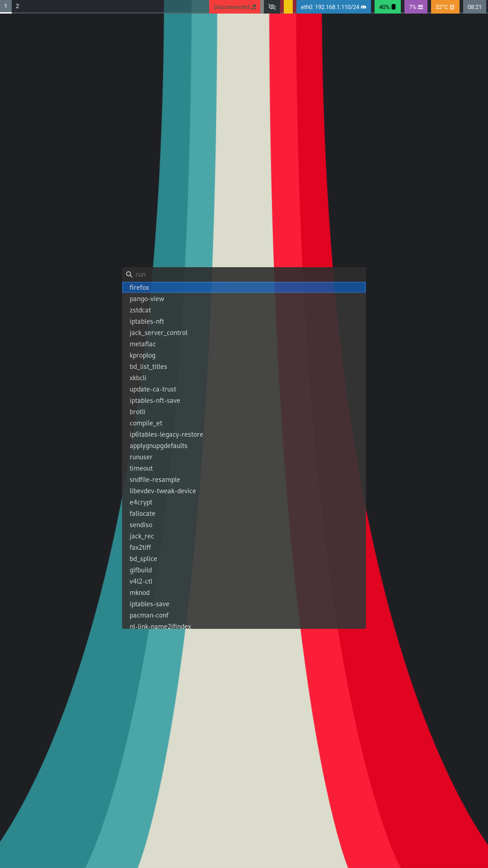Click the yellow status bar block
Image resolution: width=488 pixels, height=868 pixels.
pyautogui.click(x=288, y=7)
